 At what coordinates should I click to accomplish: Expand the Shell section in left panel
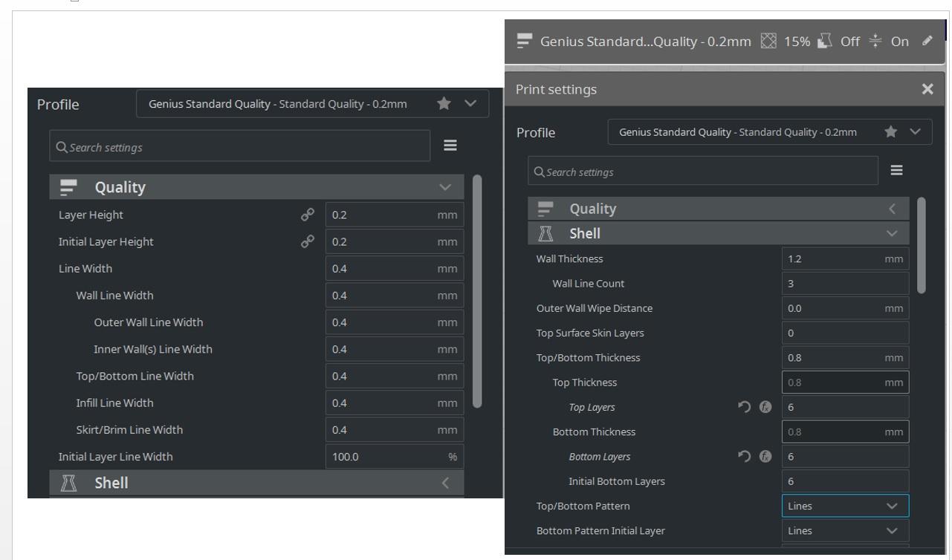[445, 483]
